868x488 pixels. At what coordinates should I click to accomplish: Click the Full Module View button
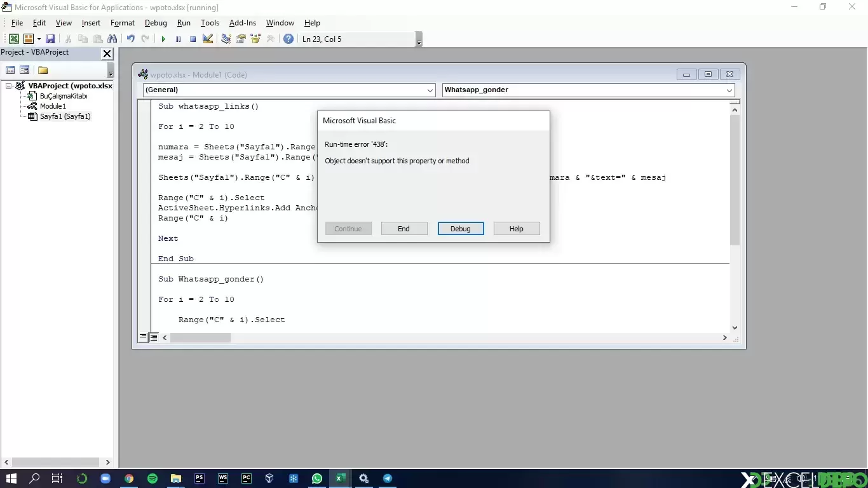(153, 338)
